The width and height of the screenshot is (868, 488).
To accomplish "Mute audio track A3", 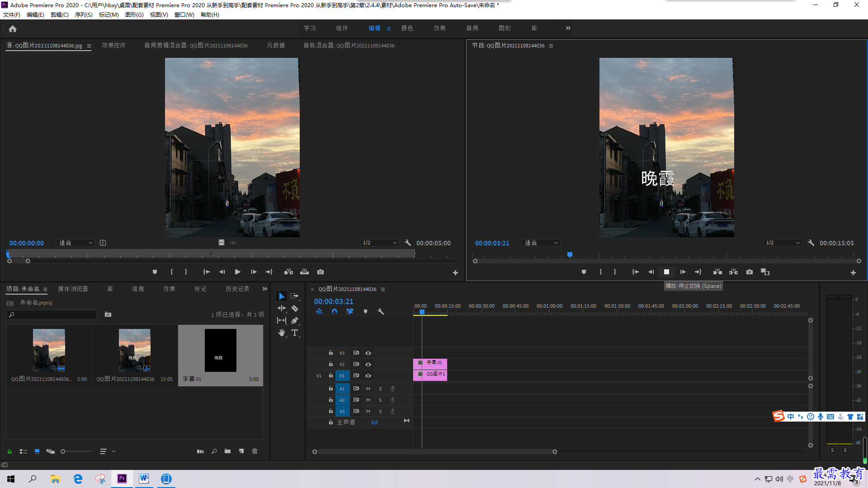I will coord(368,412).
